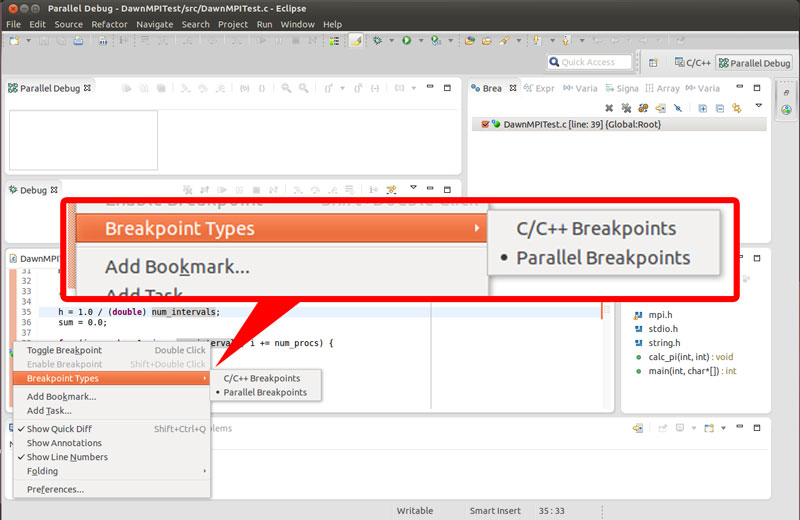Open Debug view menu triangle
Viewport: 800px width, 520px height.
tap(413, 188)
